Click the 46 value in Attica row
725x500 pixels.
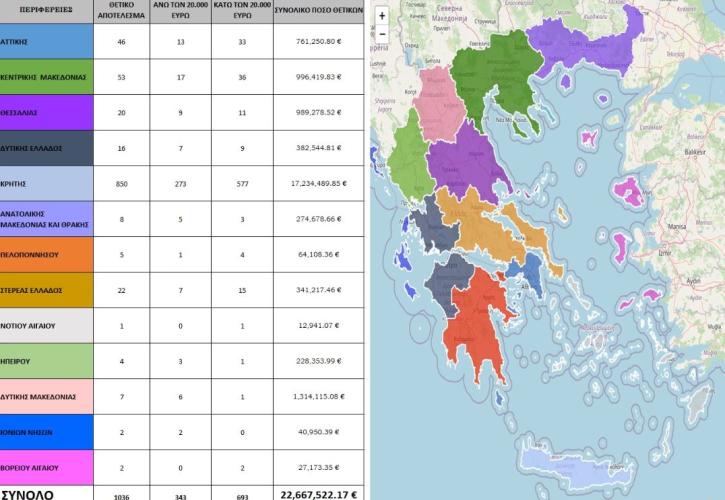point(122,42)
